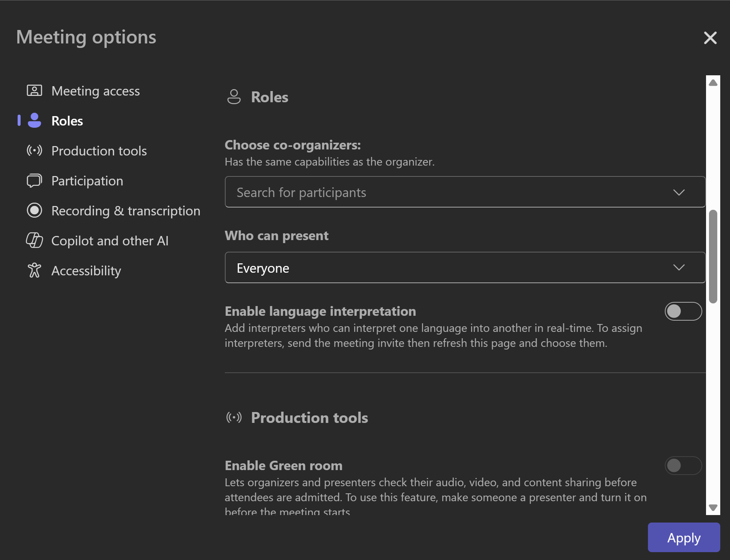Click the Copilot and other AI icon
The width and height of the screenshot is (730, 560).
(34, 240)
